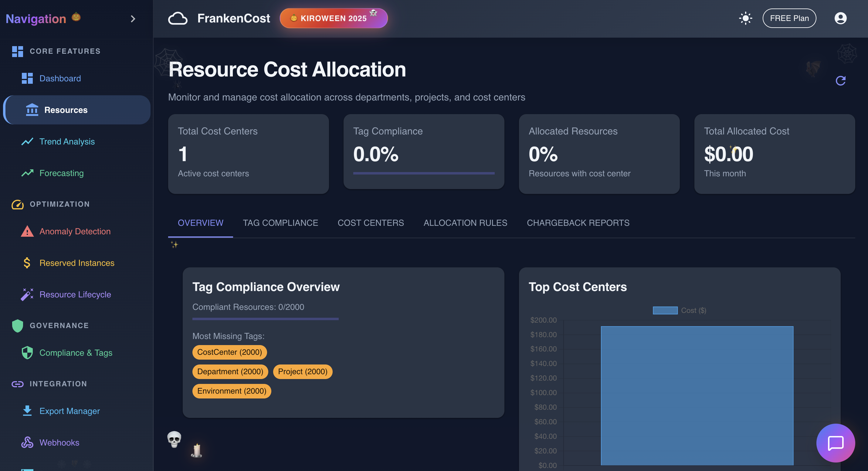Open the Trend Analysis link

(x=67, y=141)
